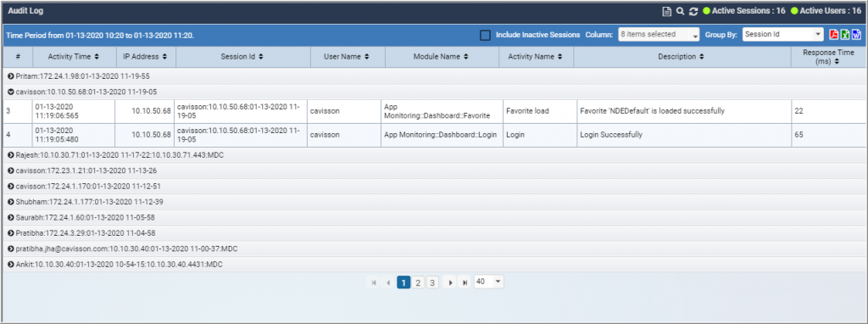Export audit log as Excel
Image resolution: width=868 pixels, height=324 pixels.
[x=845, y=35]
